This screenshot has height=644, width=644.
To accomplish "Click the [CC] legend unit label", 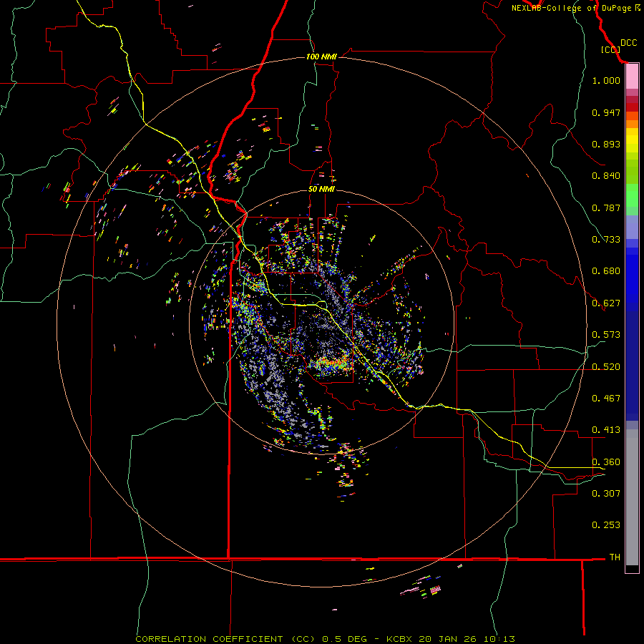I will tap(611, 49).
